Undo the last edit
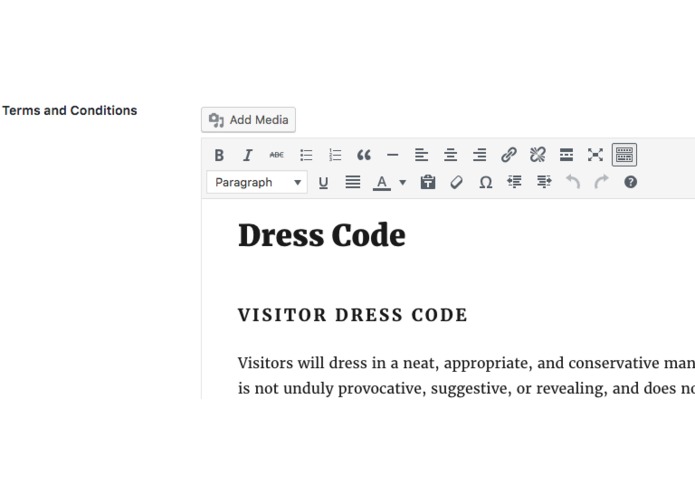 [x=573, y=182]
